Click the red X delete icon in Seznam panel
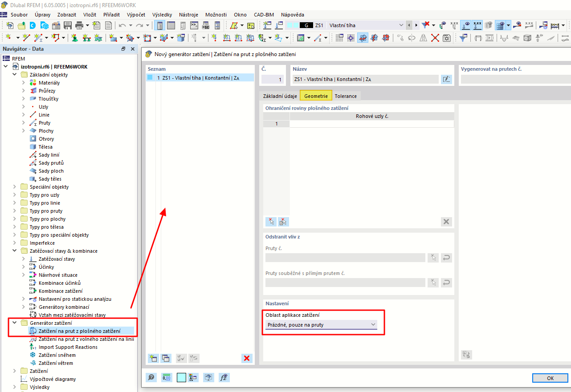The height and width of the screenshot is (392, 571). click(247, 358)
